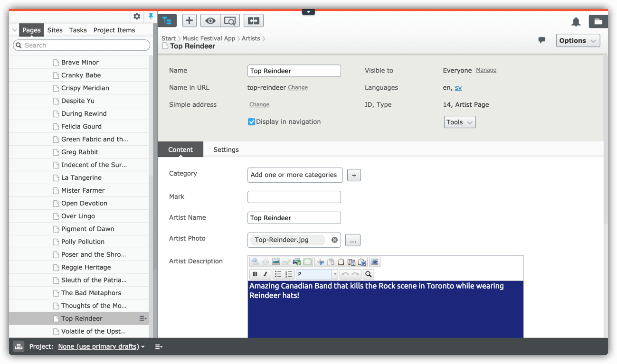Toggle the pin on navigation pane

point(151,16)
